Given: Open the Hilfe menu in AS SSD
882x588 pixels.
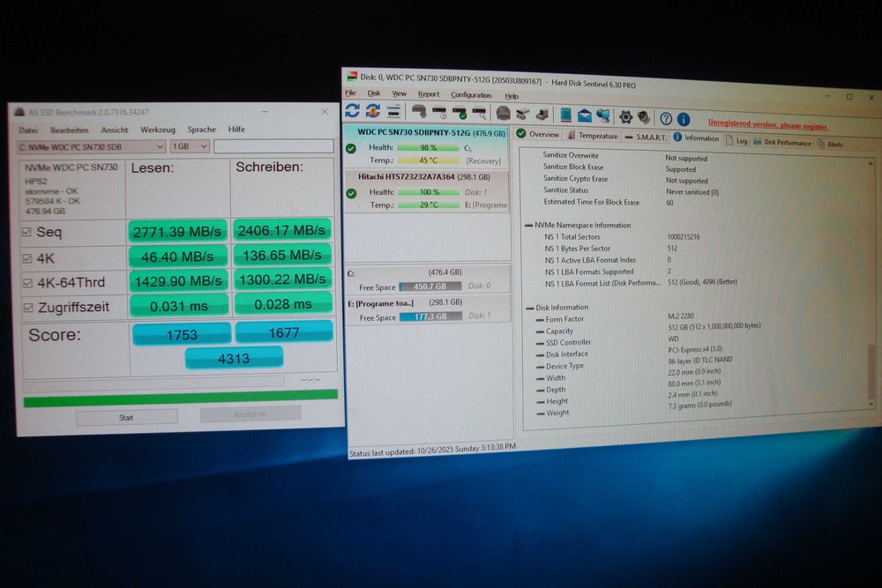Looking at the screenshot, I should (x=236, y=129).
